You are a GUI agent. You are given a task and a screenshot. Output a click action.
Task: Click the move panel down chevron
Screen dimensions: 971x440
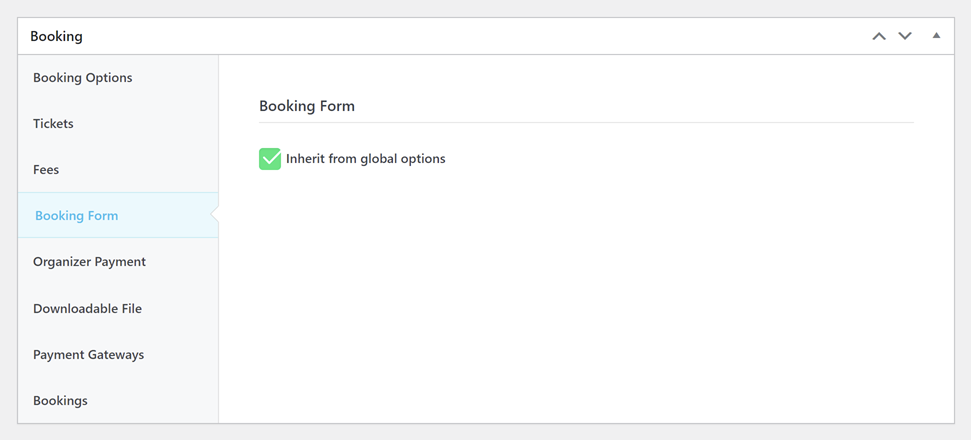[x=905, y=36]
